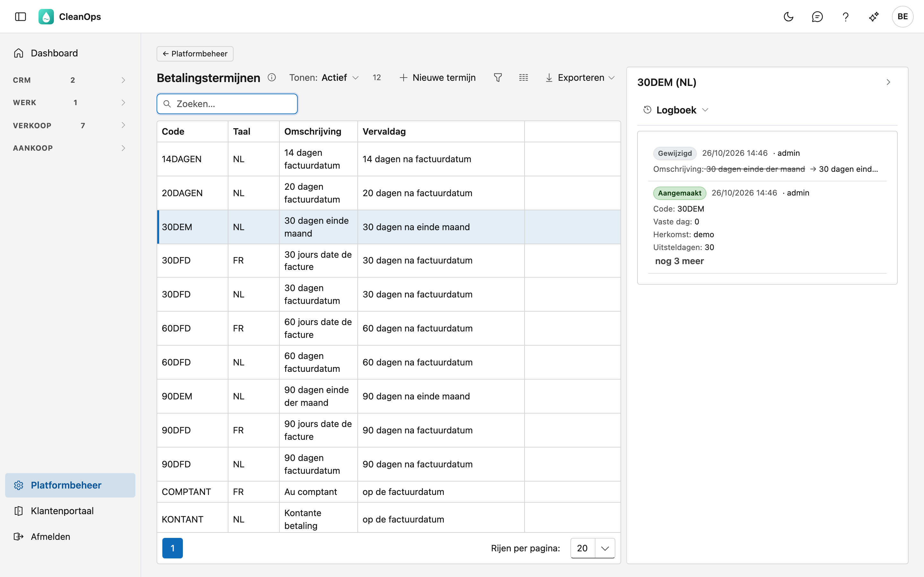
Task: Go back to Platformbeheer button
Action: pos(195,54)
